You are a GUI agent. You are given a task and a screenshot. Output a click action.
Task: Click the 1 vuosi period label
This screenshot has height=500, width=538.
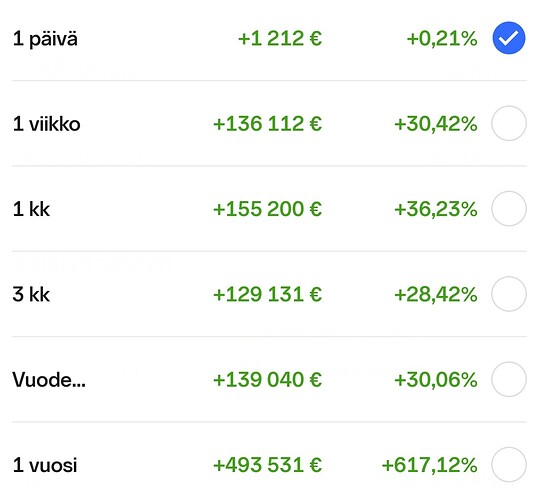click(x=45, y=465)
